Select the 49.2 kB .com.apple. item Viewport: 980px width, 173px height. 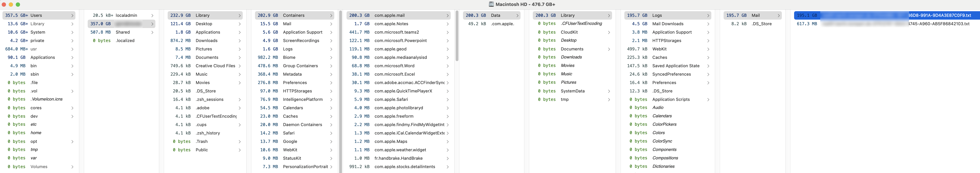coord(492,24)
